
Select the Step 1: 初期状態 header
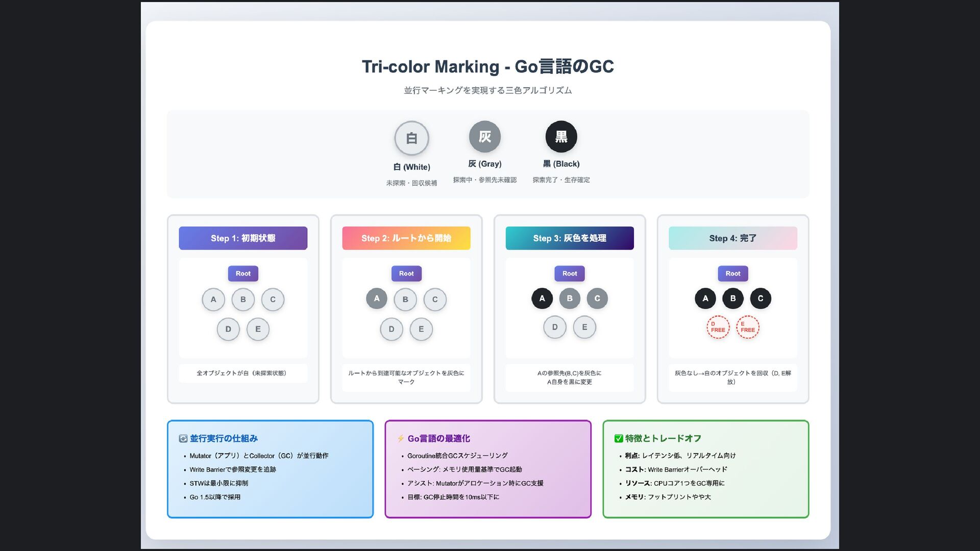pos(243,238)
